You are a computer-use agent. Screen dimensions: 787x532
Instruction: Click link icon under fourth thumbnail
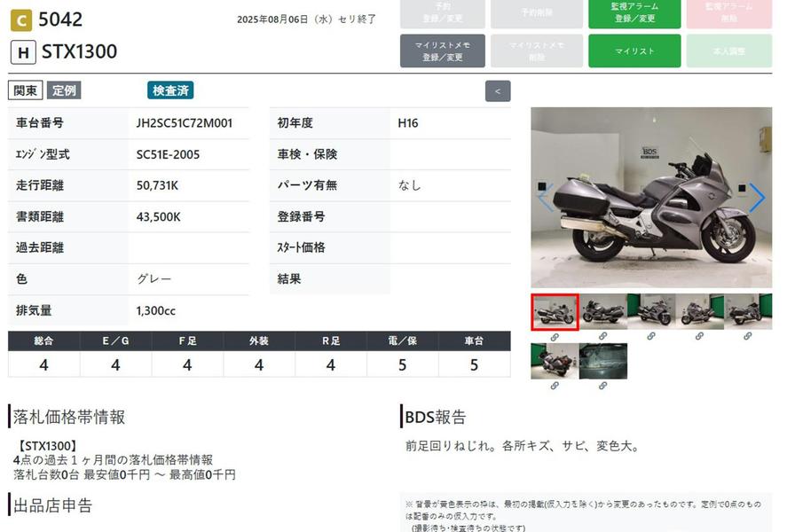pyautogui.click(x=699, y=337)
